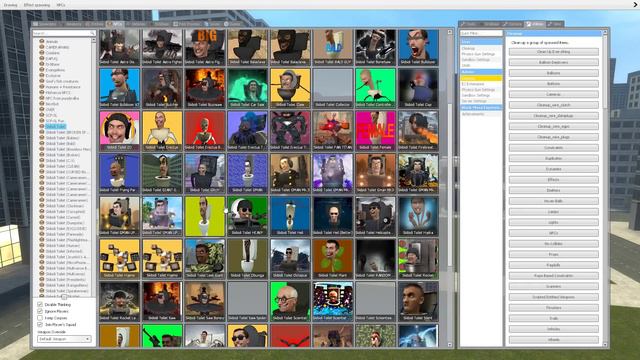Click the Cameras cleanup button
Screen dimensions: 640x360
[x=553, y=94]
